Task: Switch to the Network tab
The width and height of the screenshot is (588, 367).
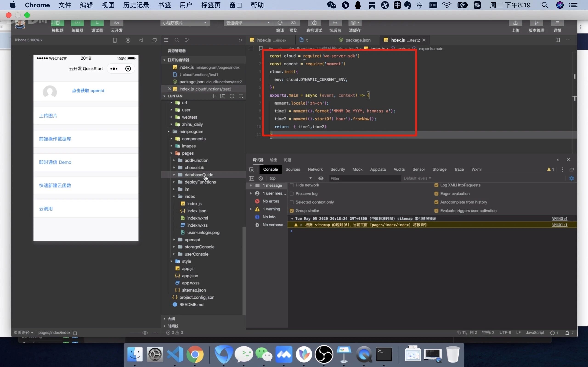Action: [315, 170]
